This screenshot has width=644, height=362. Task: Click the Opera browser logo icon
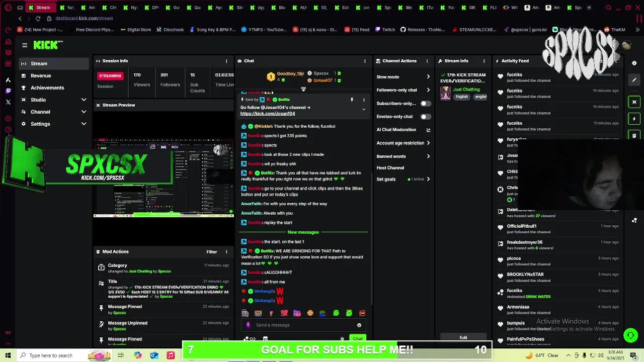[8, 8]
